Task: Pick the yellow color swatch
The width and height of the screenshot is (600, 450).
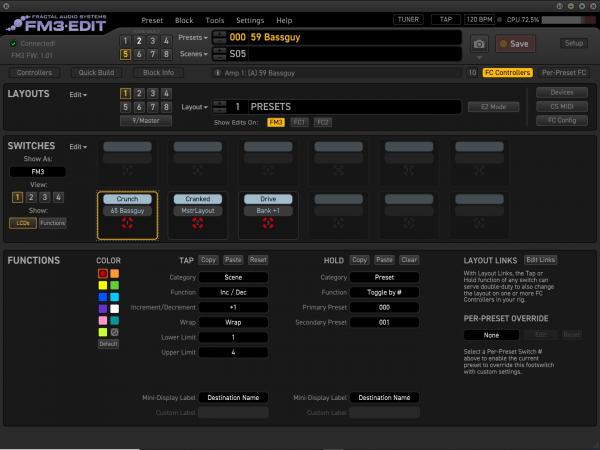Action: (102, 284)
